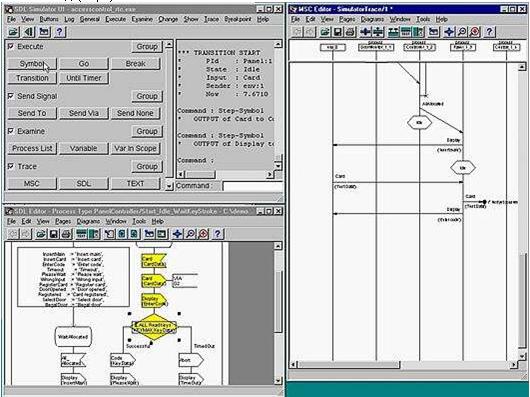Toggle the Examine checkbox
530x397 pixels.
[11, 131]
